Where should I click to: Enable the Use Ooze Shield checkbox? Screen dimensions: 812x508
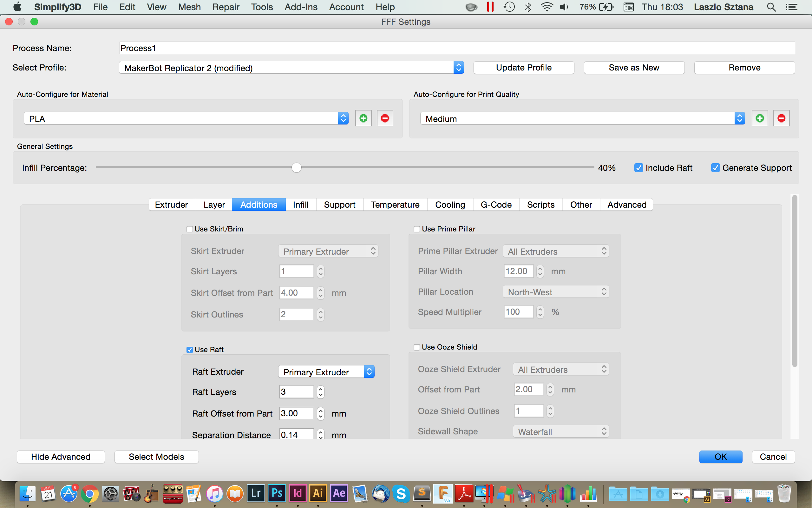[417, 347]
